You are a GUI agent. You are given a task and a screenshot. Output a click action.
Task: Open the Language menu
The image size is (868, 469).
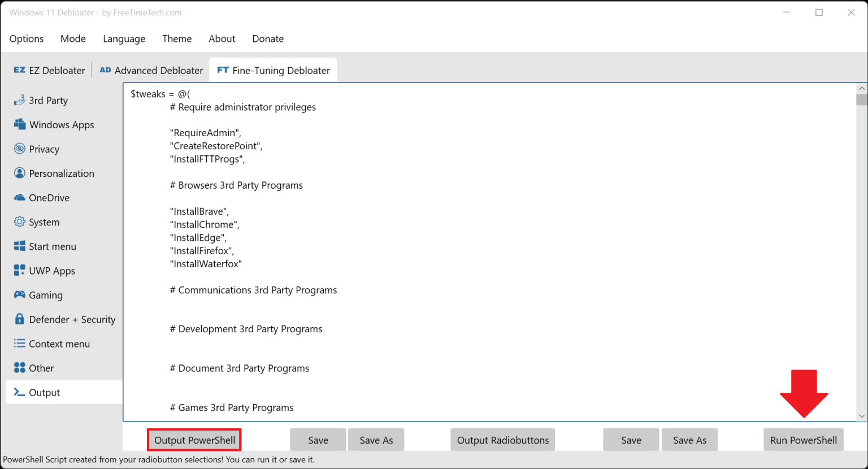tap(124, 38)
